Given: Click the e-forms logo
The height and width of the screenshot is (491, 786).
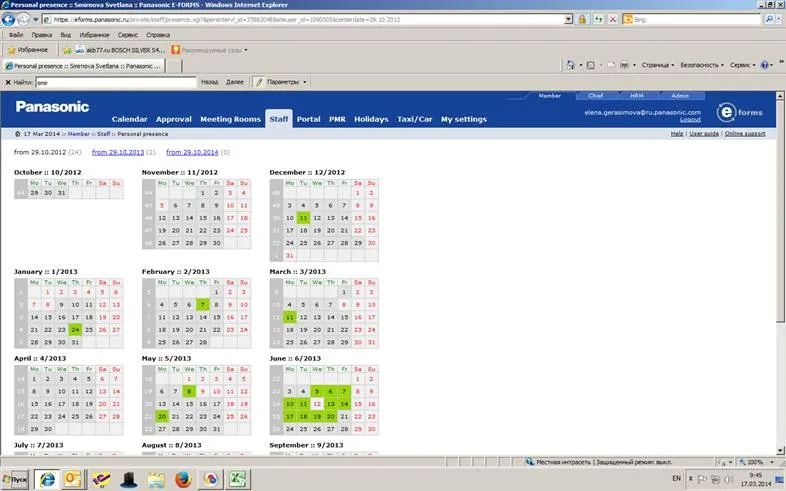Looking at the screenshot, I should pos(739,112).
